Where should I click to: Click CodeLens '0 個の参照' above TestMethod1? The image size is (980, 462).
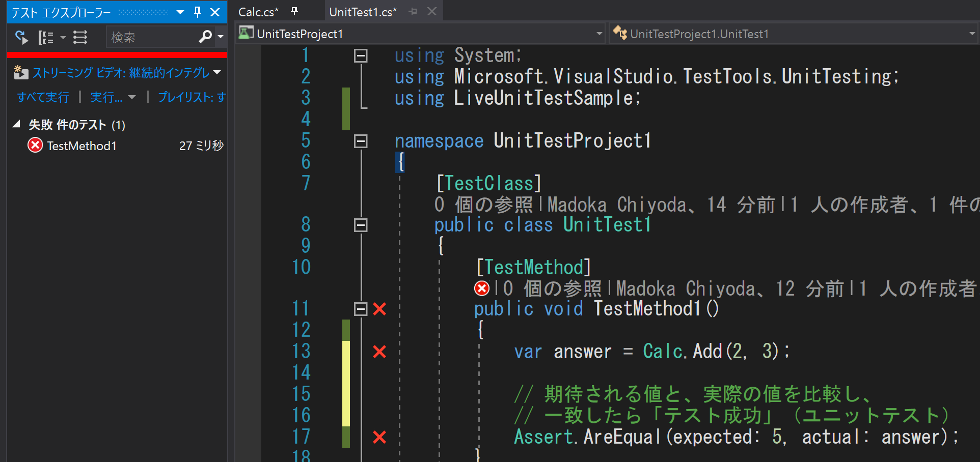[x=552, y=288]
